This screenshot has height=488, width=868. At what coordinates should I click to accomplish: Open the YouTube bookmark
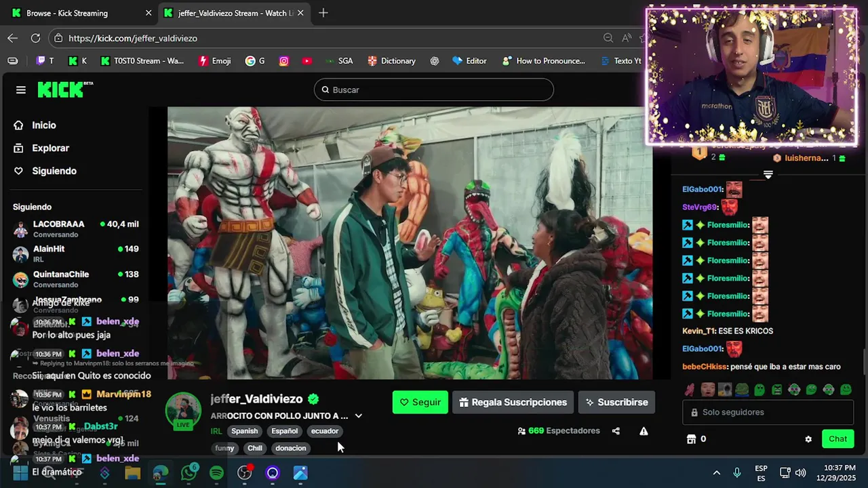click(307, 61)
